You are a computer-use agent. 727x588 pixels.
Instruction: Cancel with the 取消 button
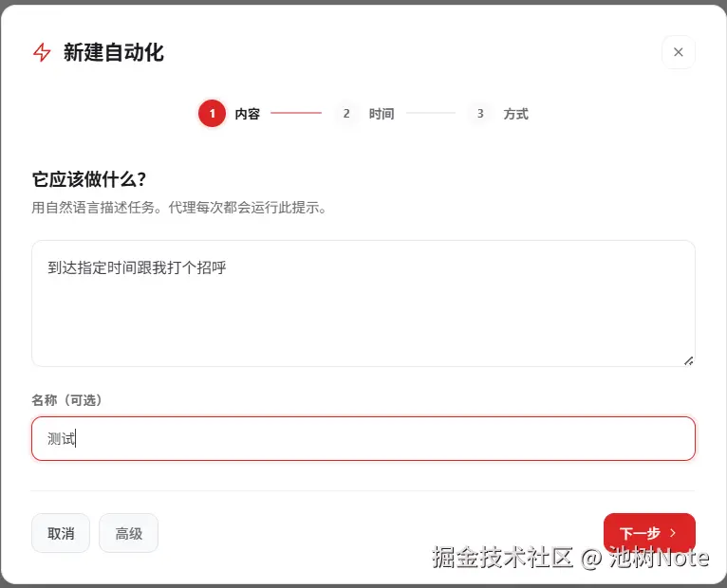61,533
